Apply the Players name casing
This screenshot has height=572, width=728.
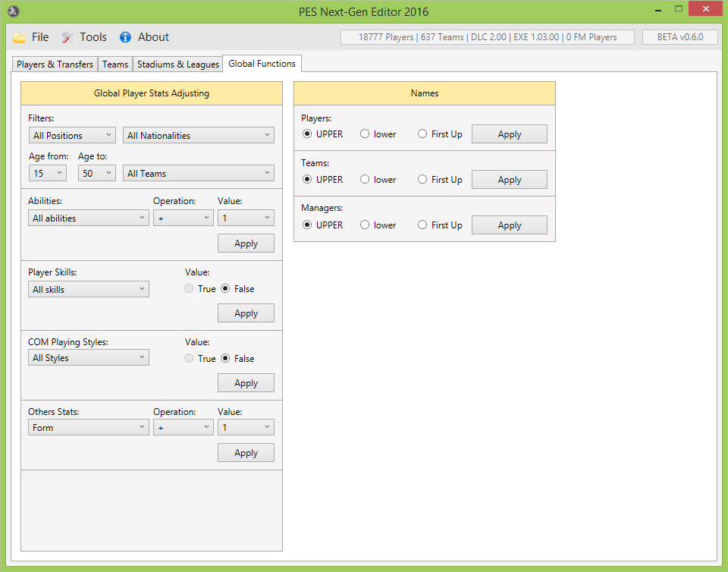[x=510, y=134]
